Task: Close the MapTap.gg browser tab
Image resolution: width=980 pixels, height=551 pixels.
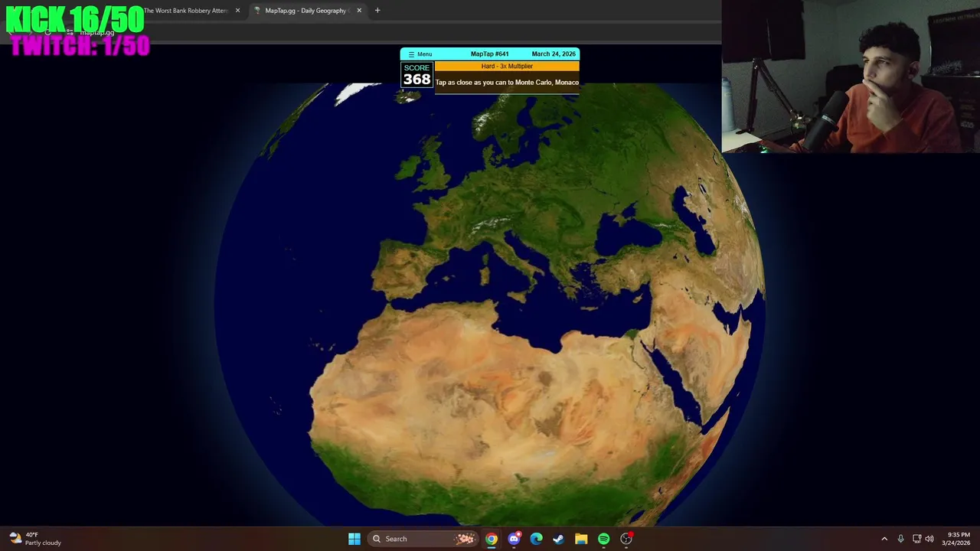Action: pos(359,11)
